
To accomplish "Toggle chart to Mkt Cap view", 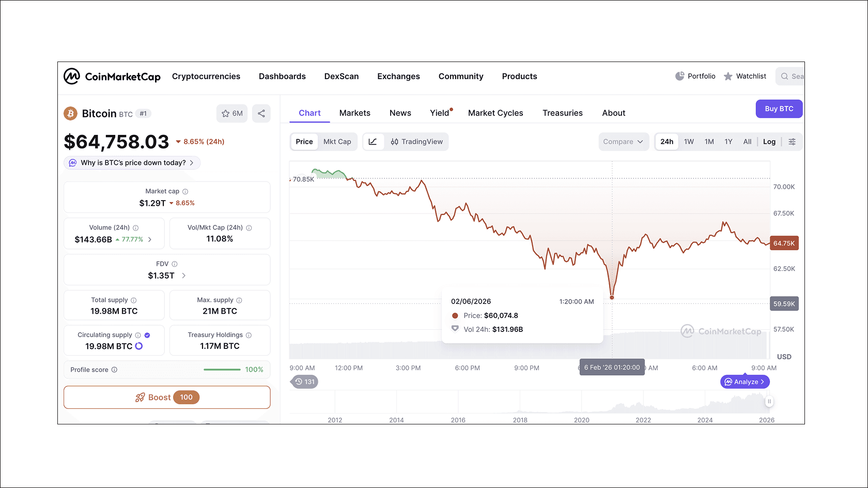I will pyautogui.click(x=337, y=141).
